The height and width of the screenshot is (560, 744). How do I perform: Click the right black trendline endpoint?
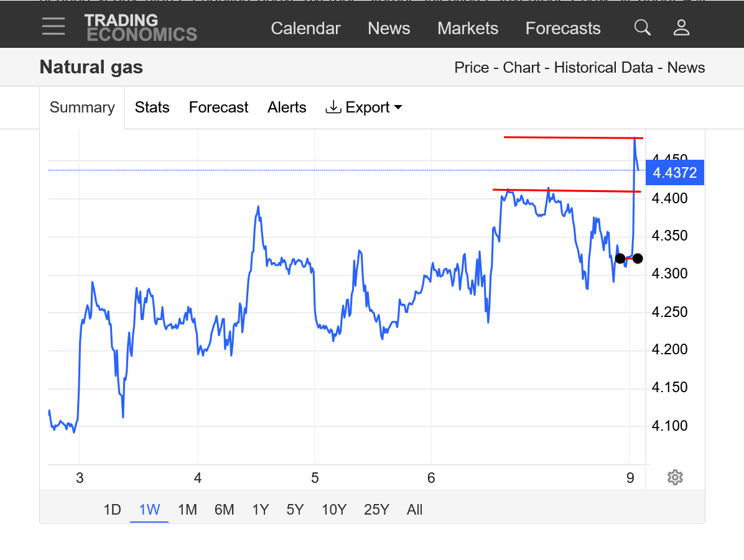(x=638, y=259)
